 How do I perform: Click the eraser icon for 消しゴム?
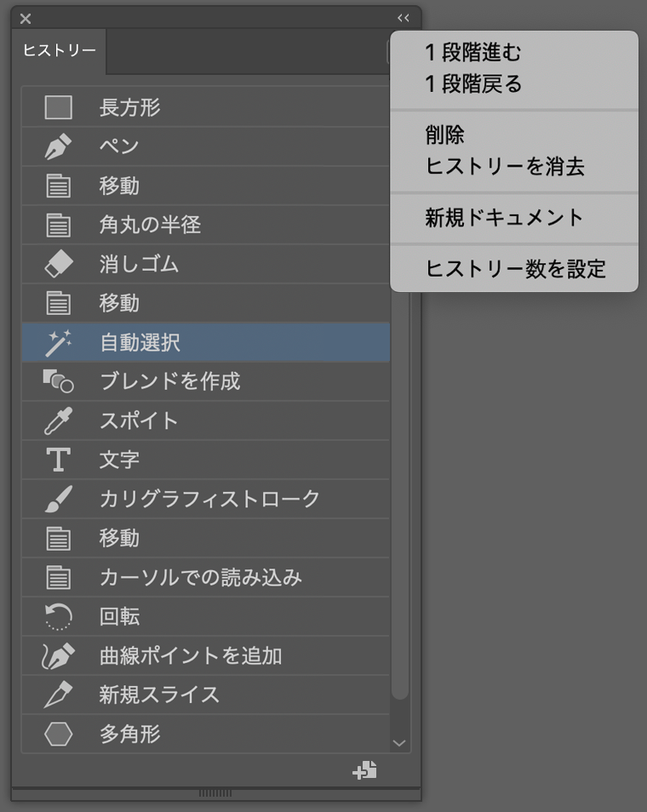click(x=58, y=265)
